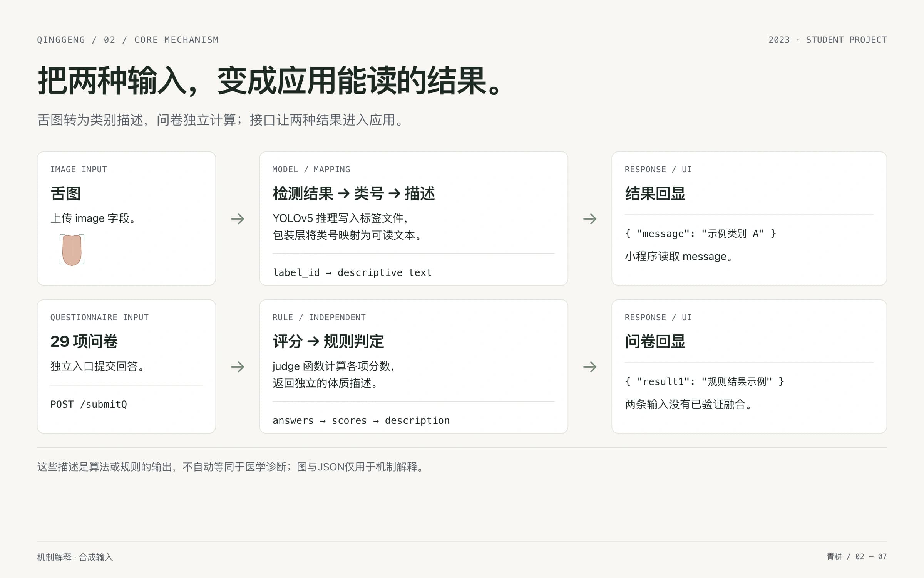The image size is (924, 578).
Task: Select the 舌图 card heading
Action: point(65,193)
